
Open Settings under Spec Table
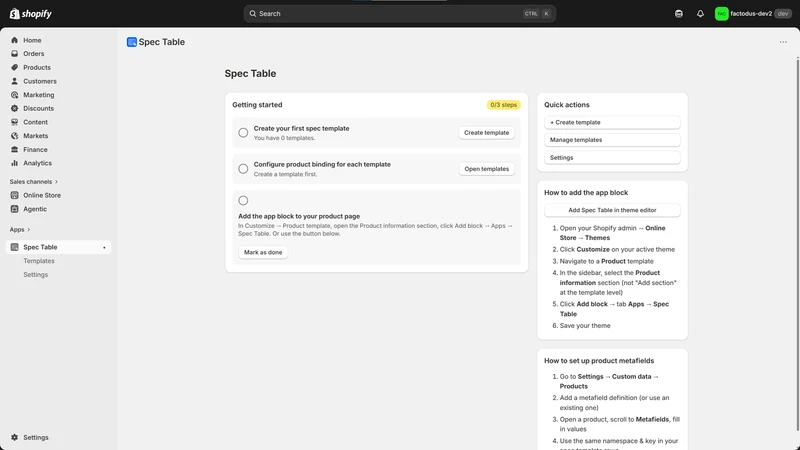tap(36, 274)
